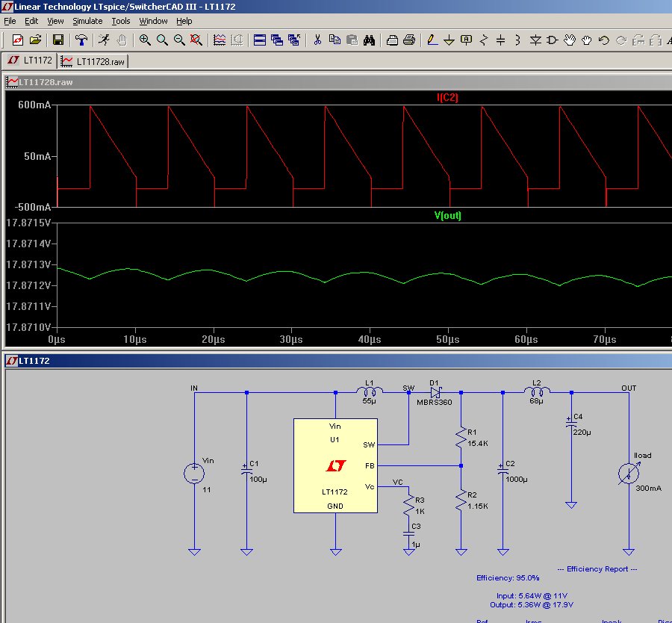This screenshot has height=623, width=672.
Task: Click the C2 1000µ capacitor
Action: tap(503, 471)
